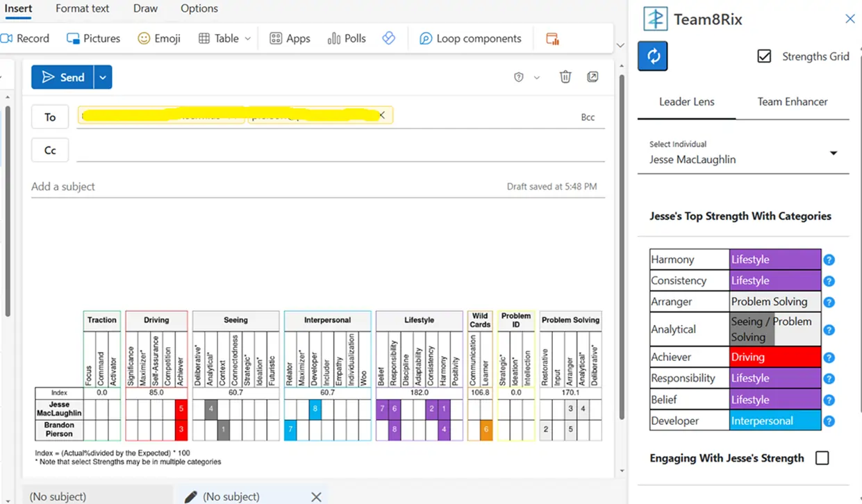Viewport: 862px width, 504px height.
Task: Open Loop components
Action: pyautogui.click(x=470, y=38)
